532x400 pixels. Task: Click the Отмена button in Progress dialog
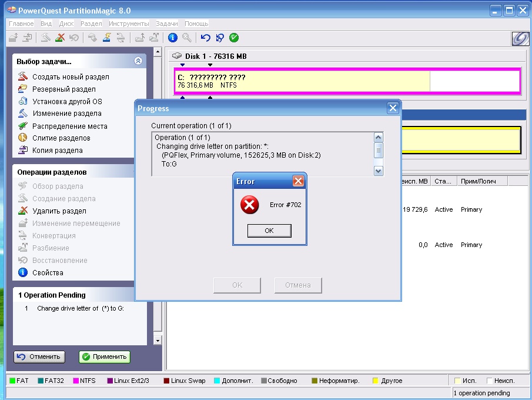pos(298,285)
